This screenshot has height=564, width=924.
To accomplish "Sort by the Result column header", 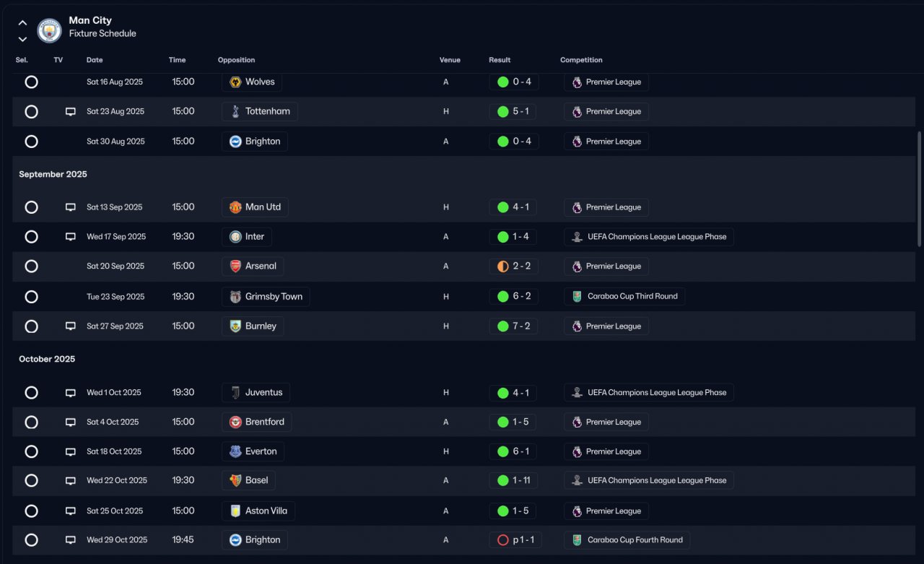I will coord(500,60).
